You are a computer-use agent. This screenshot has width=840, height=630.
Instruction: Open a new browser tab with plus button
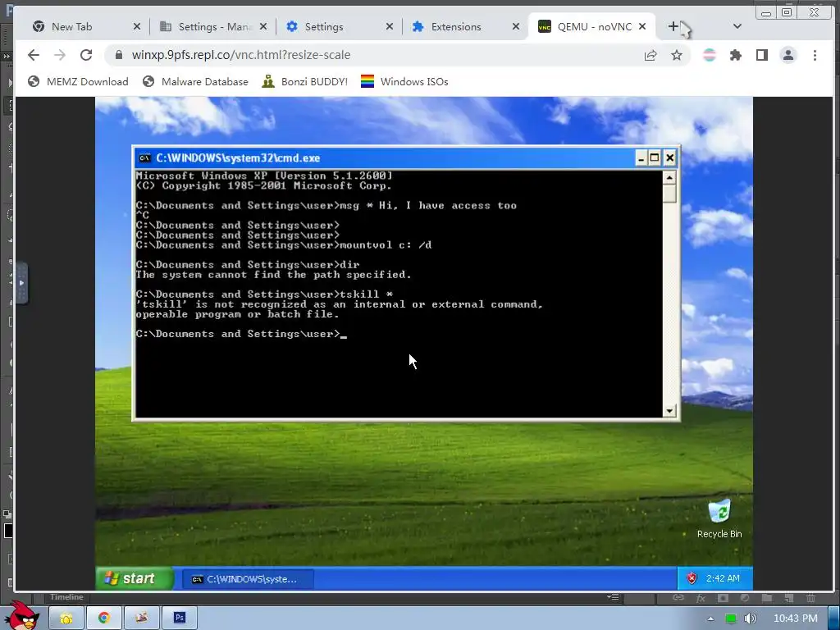click(x=673, y=26)
